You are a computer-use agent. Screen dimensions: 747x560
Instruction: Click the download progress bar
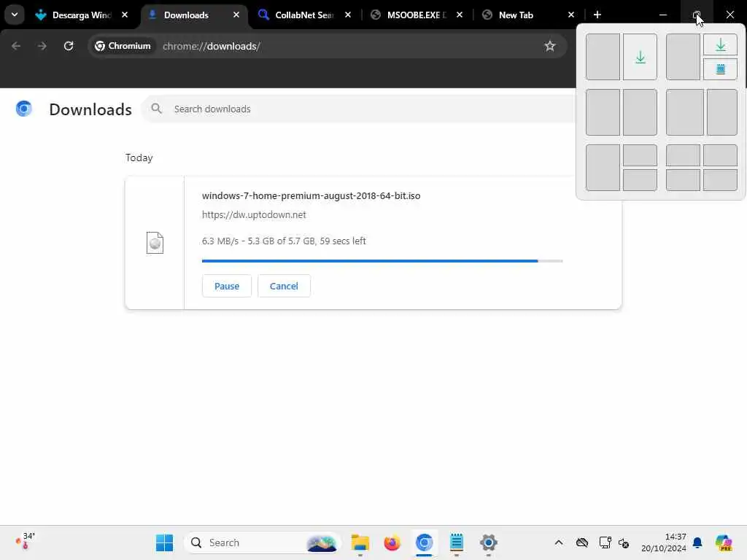pos(382,261)
